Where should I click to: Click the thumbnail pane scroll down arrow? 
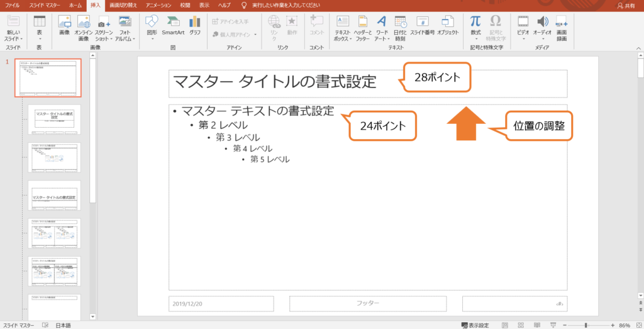pyautogui.click(x=92, y=316)
